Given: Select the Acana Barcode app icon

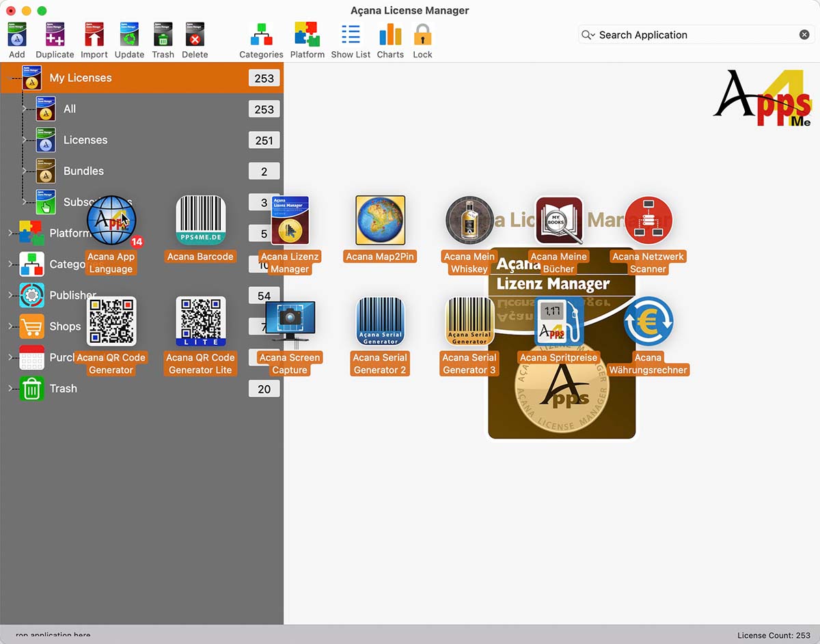Looking at the screenshot, I should [200, 221].
